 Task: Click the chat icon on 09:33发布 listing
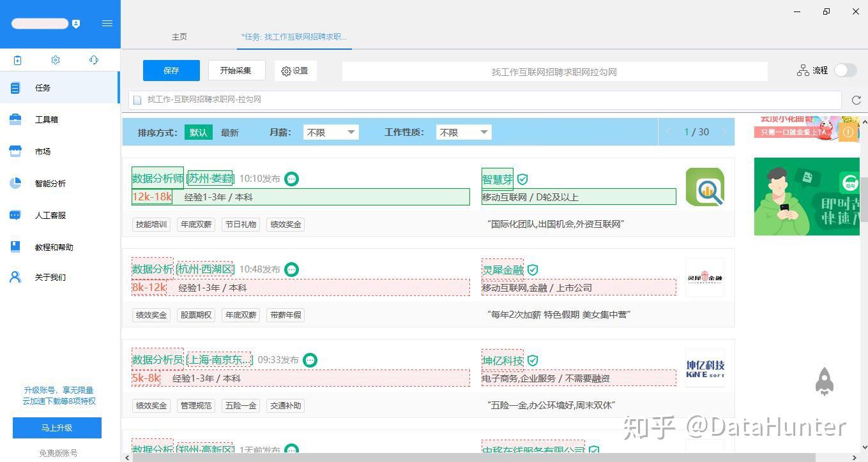310,360
